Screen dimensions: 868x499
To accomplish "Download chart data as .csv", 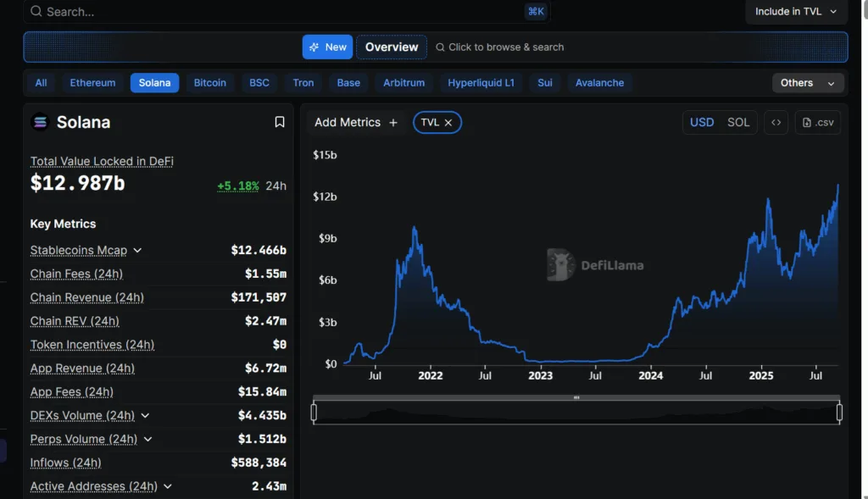I will [818, 122].
